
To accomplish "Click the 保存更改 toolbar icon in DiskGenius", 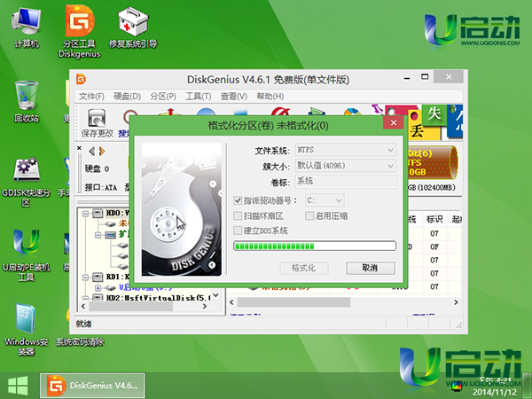I will click(97, 123).
